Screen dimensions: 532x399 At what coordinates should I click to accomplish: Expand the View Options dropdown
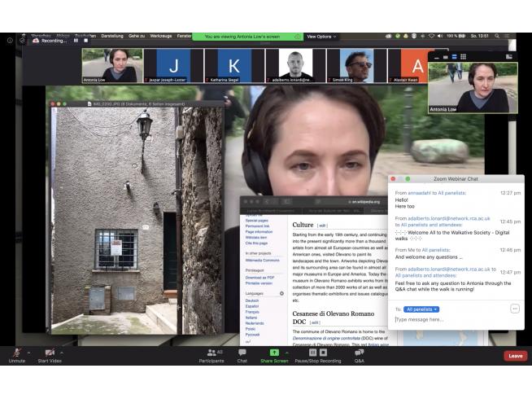[321, 37]
